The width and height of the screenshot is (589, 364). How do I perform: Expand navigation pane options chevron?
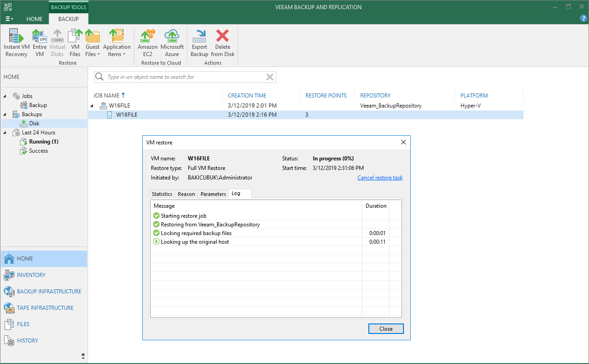click(83, 355)
